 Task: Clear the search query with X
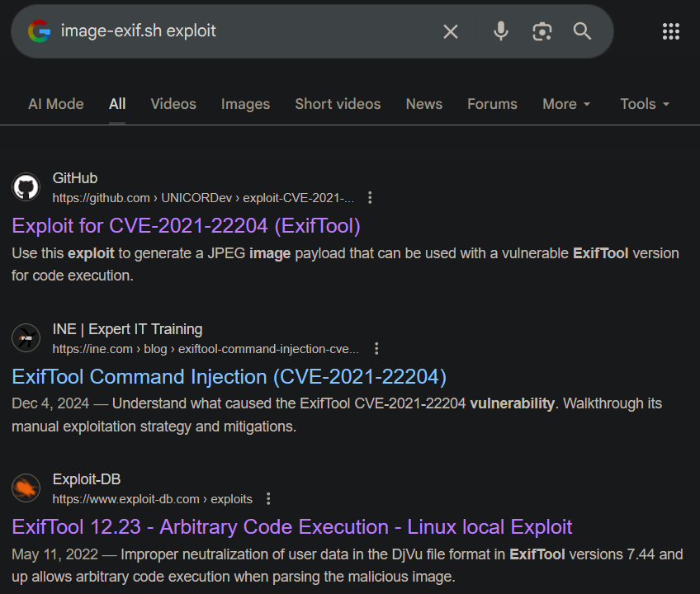pyautogui.click(x=451, y=31)
